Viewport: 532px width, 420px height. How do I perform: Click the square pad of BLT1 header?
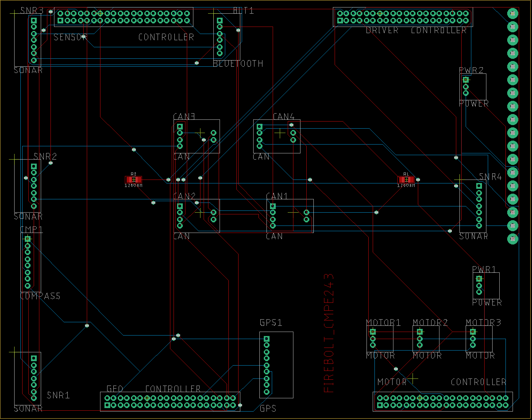(219, 20)
